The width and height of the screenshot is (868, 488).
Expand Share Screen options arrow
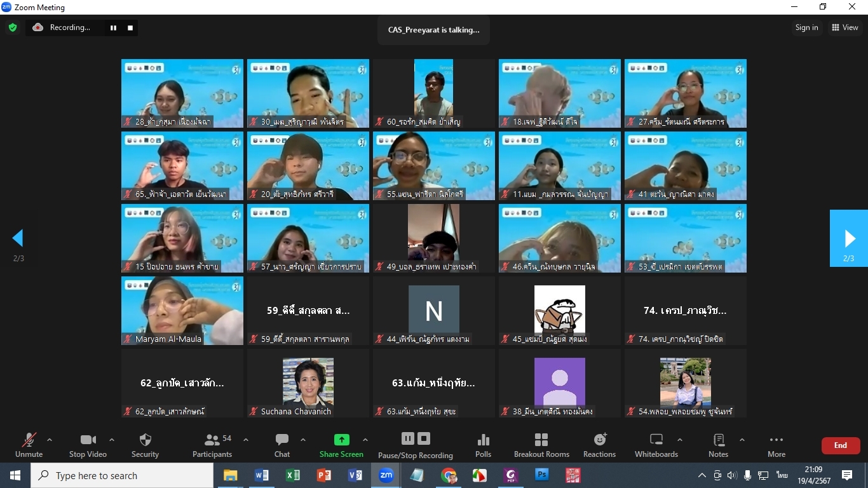(x=365, y=440)
